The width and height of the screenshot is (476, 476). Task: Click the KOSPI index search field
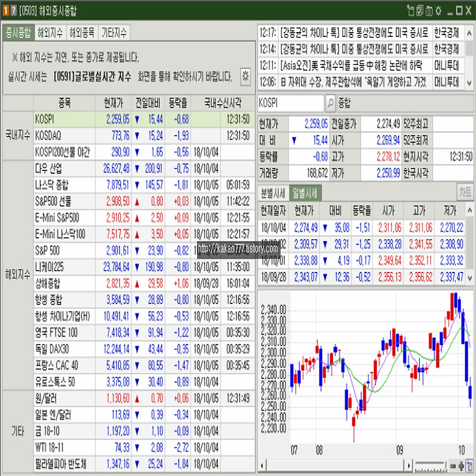point(291,102)
